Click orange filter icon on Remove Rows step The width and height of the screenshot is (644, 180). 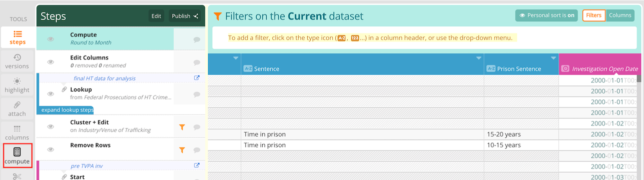click(182, 150)
